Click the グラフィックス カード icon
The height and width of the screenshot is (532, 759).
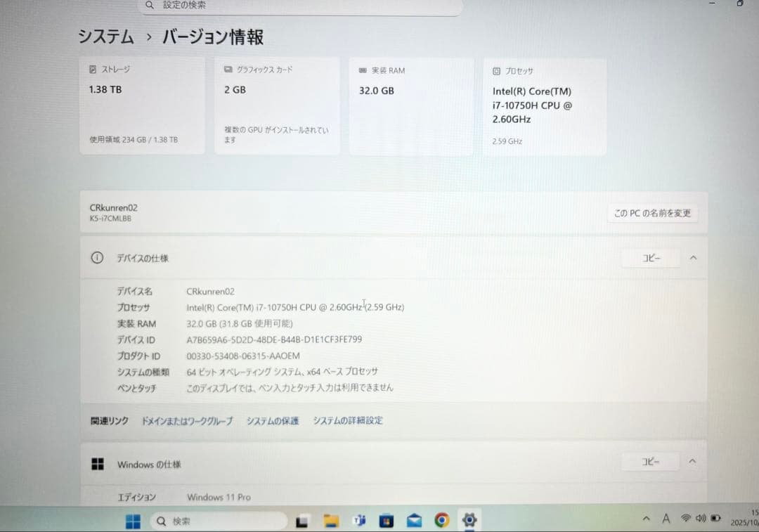(226, 69)
